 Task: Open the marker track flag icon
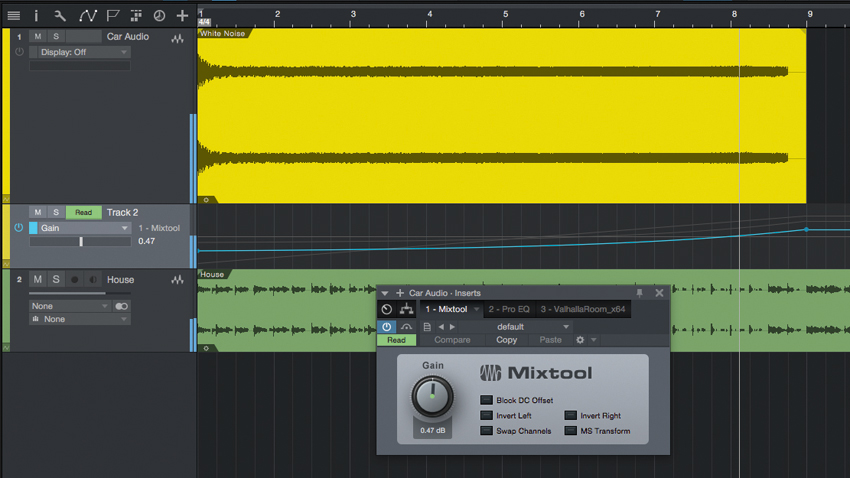point(113,16)
